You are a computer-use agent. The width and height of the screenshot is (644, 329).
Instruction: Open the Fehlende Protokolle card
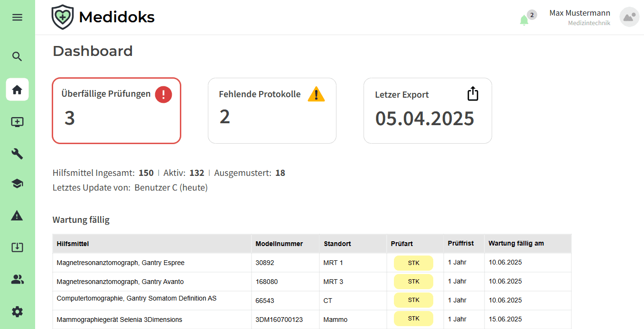272,110
